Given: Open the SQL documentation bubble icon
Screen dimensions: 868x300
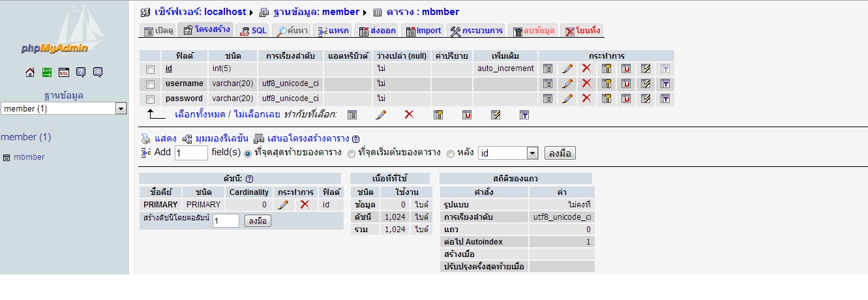Looking at the screenshot, I should [98, 72].
